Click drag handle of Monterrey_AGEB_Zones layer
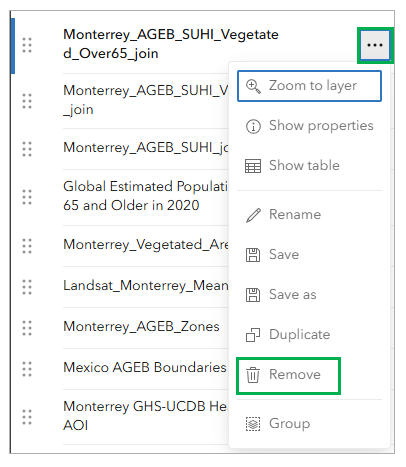Viewport: 406px width, 467px height. [27, 328]
